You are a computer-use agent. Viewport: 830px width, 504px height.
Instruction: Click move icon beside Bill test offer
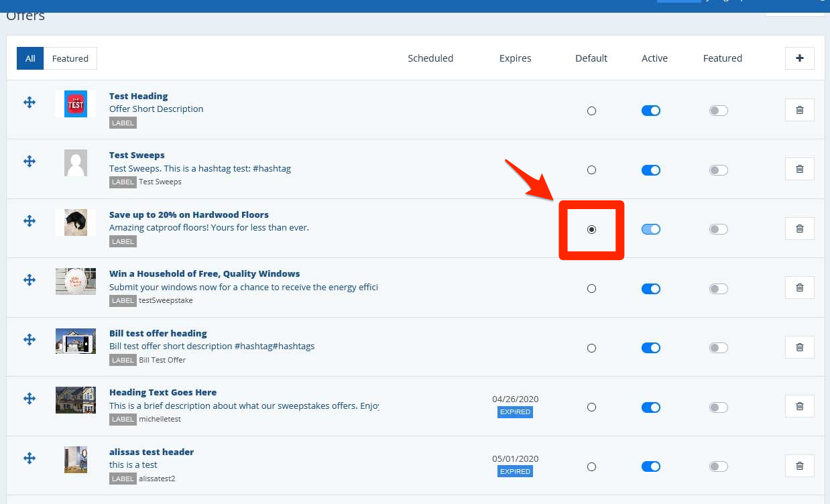click(x=29, y=339)
